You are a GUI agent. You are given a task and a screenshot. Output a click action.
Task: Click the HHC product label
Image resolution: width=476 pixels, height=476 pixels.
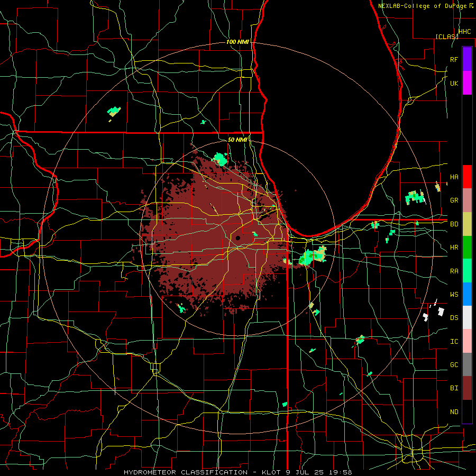[464, 32]
